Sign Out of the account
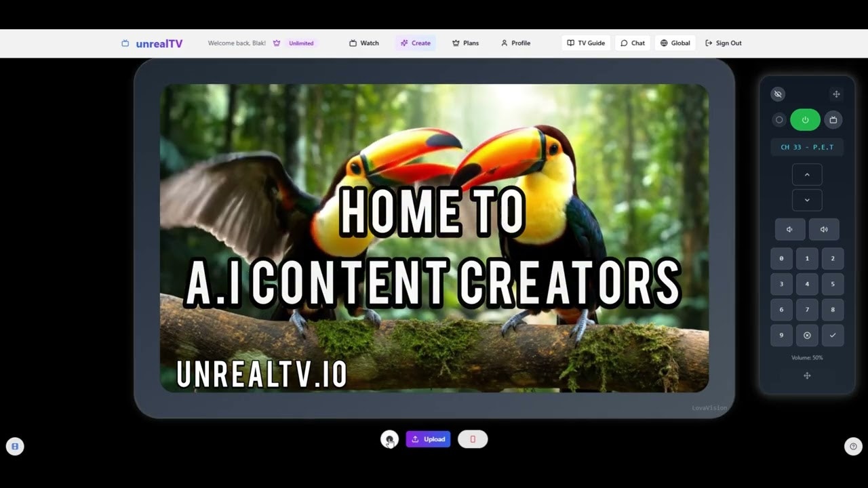This screenshot has width=868, height=488. [724, 43]
